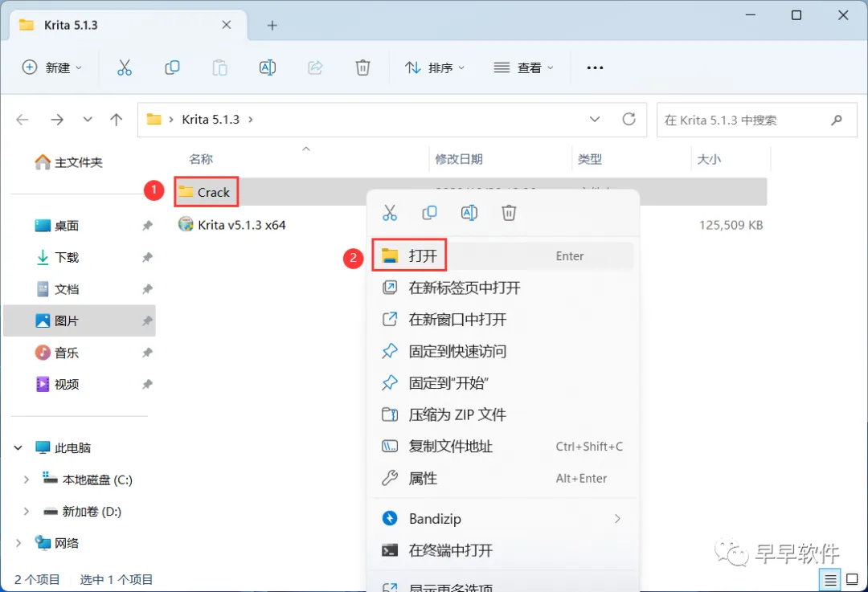
Task: Open 主文件夹 in the sidebar
Action: pos(68,162)
